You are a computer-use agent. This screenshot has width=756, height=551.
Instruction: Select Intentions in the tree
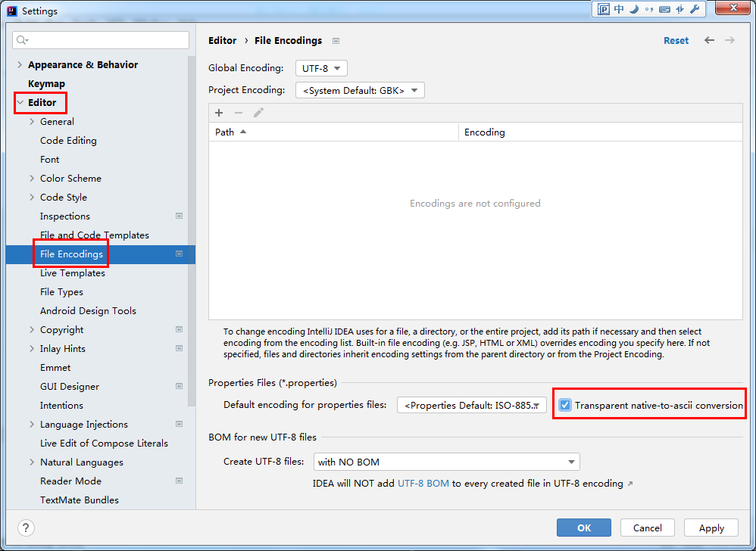(x=61, y=406)
